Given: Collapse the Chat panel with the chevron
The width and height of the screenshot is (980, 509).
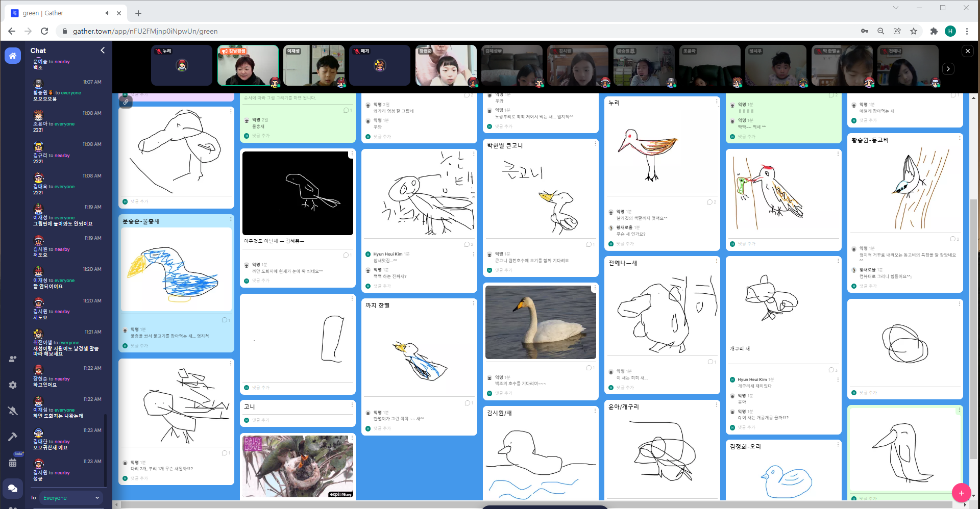Looking at the screenshot, I should point(103,50).
